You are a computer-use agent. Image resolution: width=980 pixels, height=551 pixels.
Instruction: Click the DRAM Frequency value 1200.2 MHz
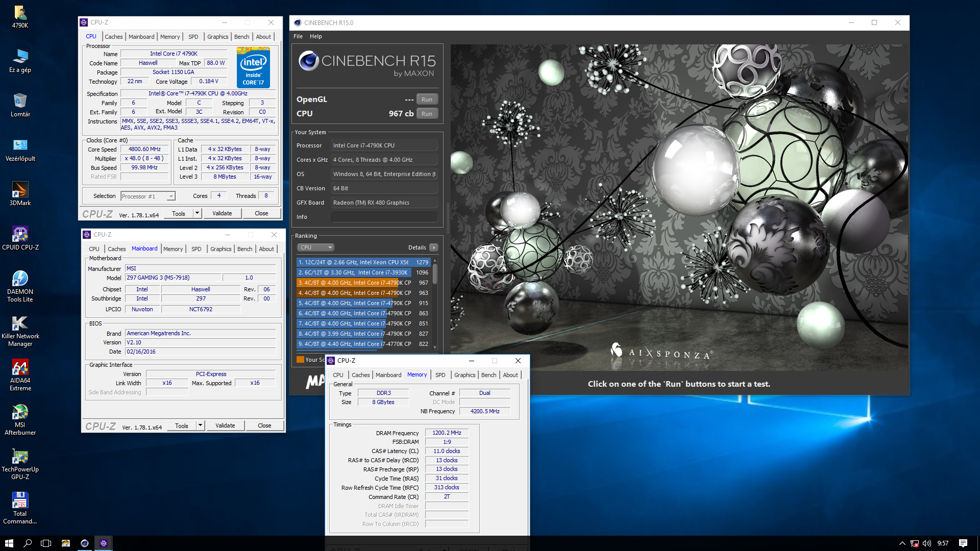pos(447,433)
